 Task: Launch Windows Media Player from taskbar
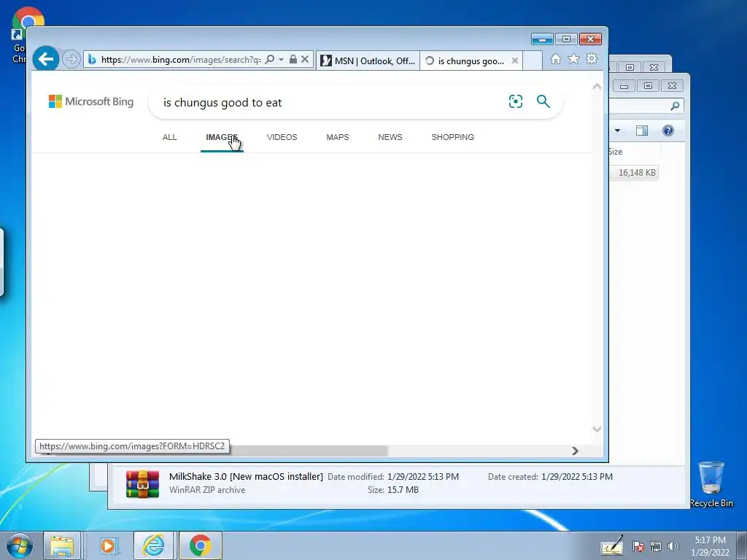coord(108,545)
